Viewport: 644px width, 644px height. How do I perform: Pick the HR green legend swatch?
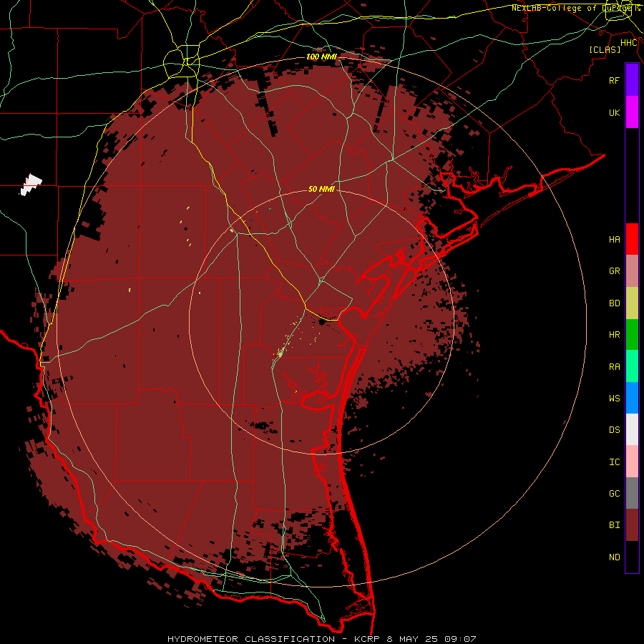(x=632, y=335)
